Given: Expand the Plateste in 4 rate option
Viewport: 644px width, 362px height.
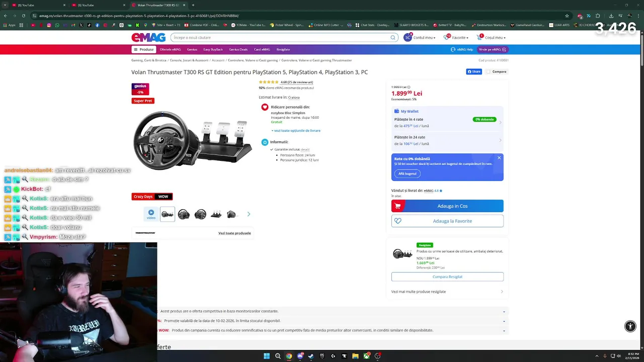Looking at the screenshot, I should [x=447, y=122].
